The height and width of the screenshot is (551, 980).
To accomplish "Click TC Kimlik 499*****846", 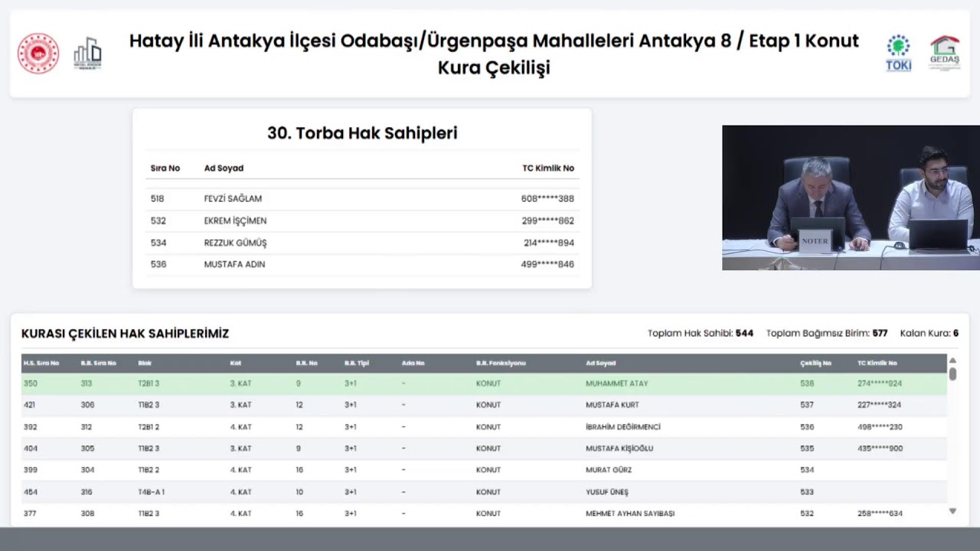I will click(547, 265).
